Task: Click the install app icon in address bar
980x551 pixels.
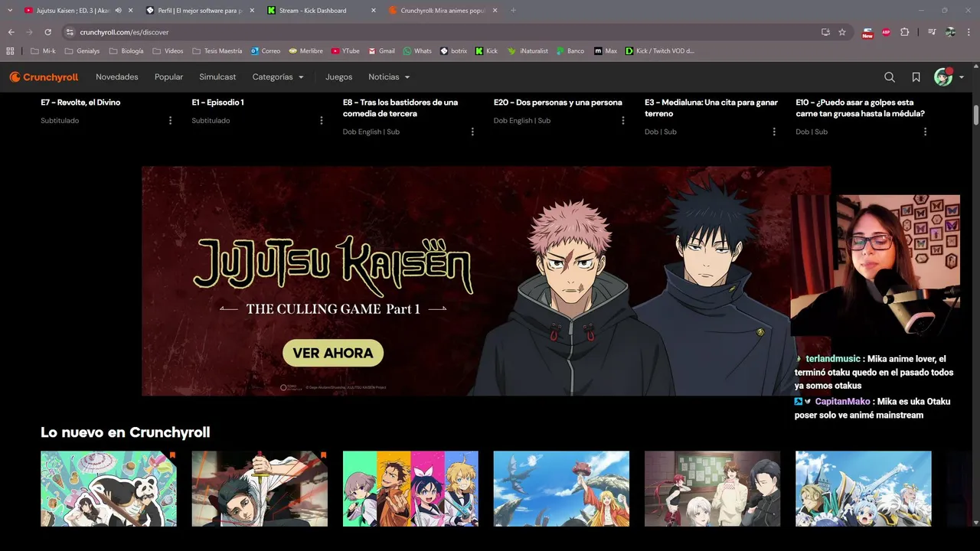Action: [825, 32]
